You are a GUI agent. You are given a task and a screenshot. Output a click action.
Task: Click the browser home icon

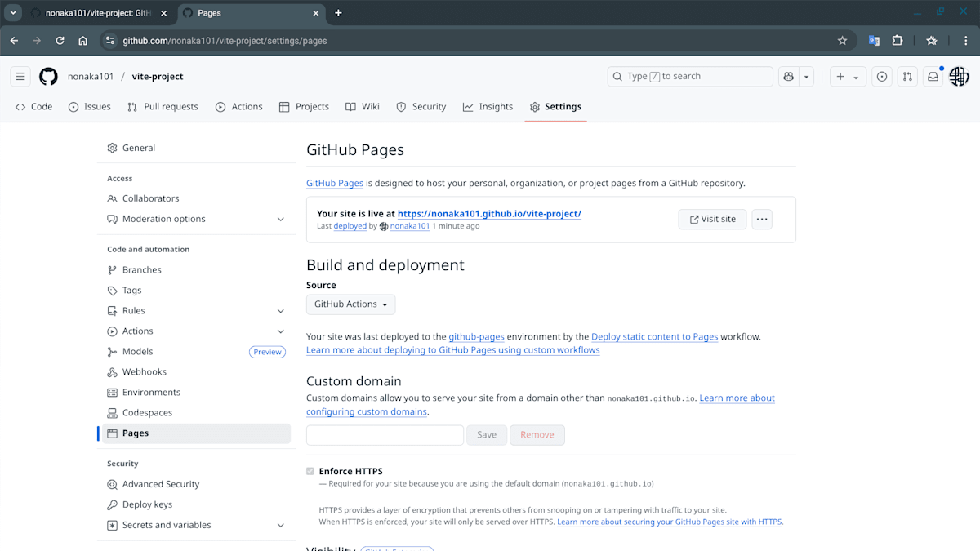click(82, 41)
